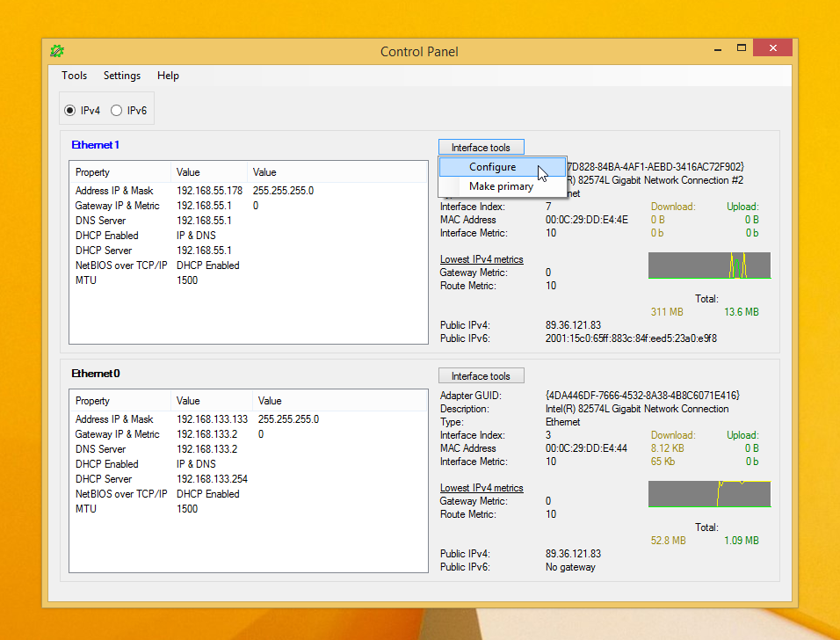This screenshot has height=640, width=840.
Task: Click MAC address 00:0C:29:DD:E4:44
Action: (x=586, y=448)
